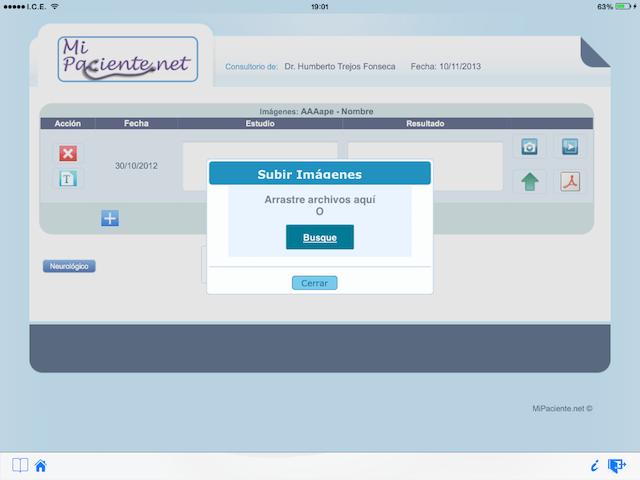This screenshot has height=480, width=640.
Task: Click the Neurológico button
Action: click(69, 266)
